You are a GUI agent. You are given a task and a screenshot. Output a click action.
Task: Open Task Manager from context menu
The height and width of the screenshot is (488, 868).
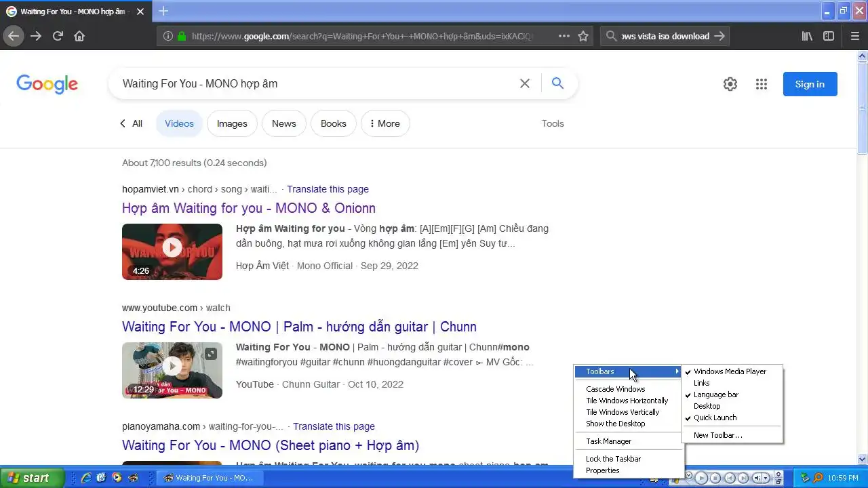pos(628,441)
